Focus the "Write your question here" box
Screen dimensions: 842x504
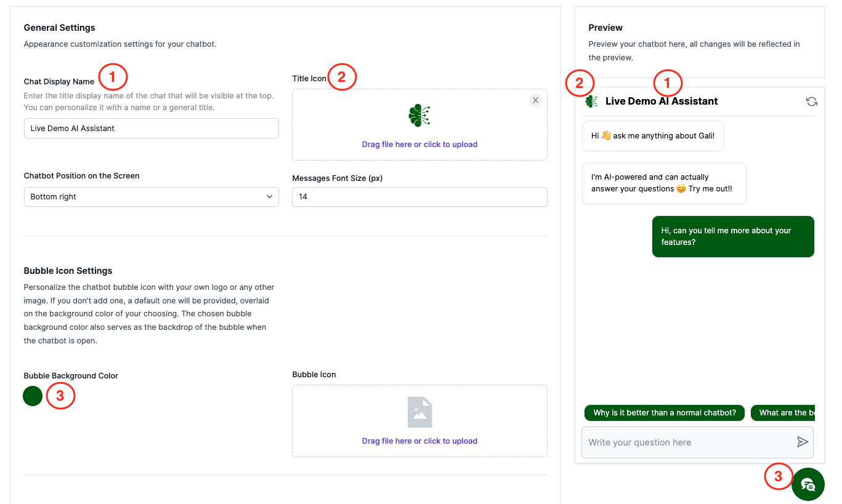pyautogui.click(x=687, y=442)
